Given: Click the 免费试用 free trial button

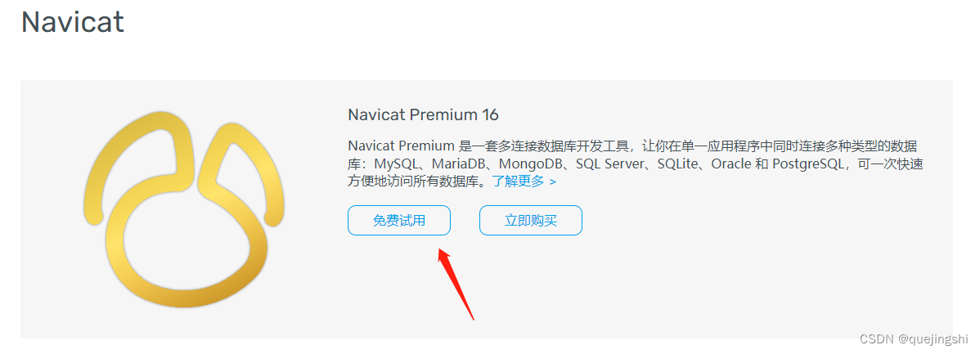Looking at the screenshot, I should coord(398,221).
